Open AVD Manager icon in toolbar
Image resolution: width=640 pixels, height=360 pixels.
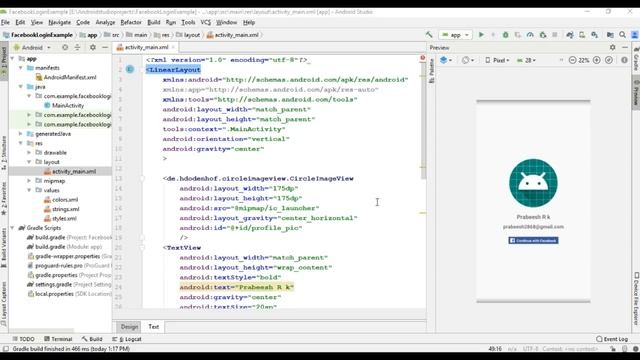[582, 35]
